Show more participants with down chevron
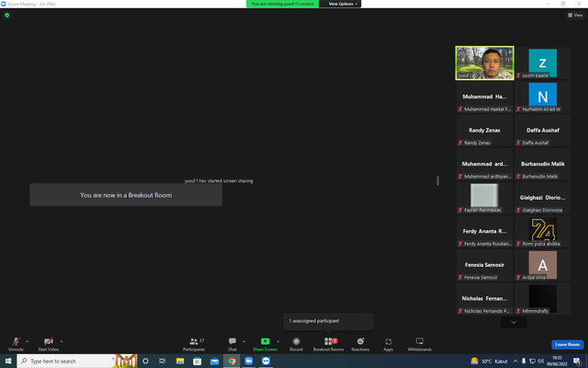The image size is (588, 368). (x=514, y=322)
